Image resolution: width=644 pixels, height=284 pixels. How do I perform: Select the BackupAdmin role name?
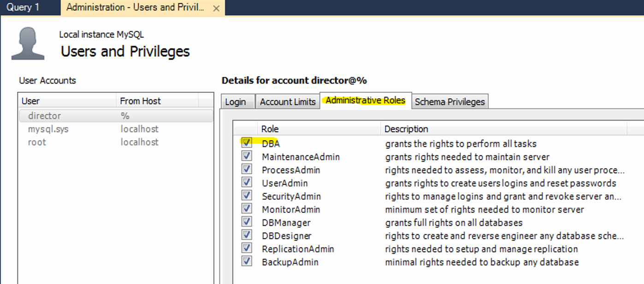pos(290,262)
